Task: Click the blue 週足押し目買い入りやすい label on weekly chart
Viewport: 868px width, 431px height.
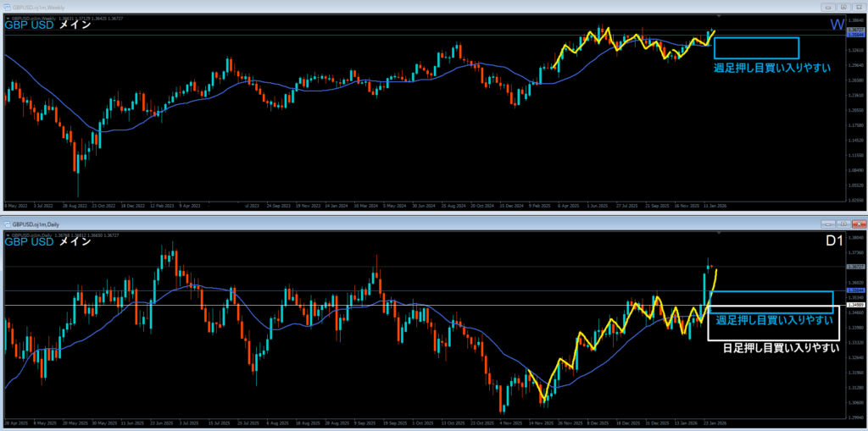Action: point(771,67)
